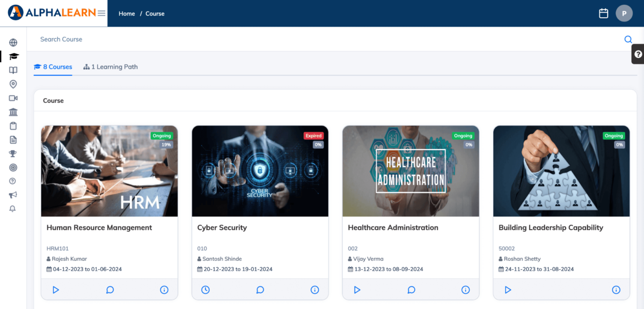This screenshot has height=309, width=644.
Task: Open the Human Resource Management title
Action: point(99,227)
